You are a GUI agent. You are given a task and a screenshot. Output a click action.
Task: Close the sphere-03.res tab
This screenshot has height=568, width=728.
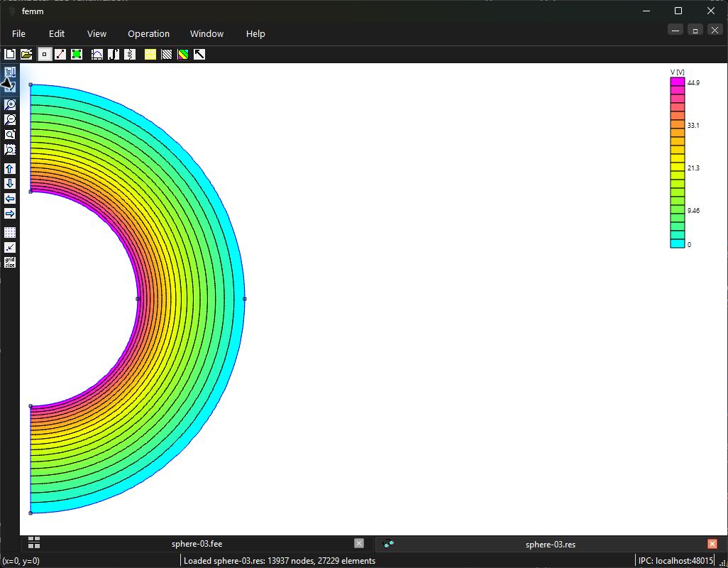click(x=712, y=543)
